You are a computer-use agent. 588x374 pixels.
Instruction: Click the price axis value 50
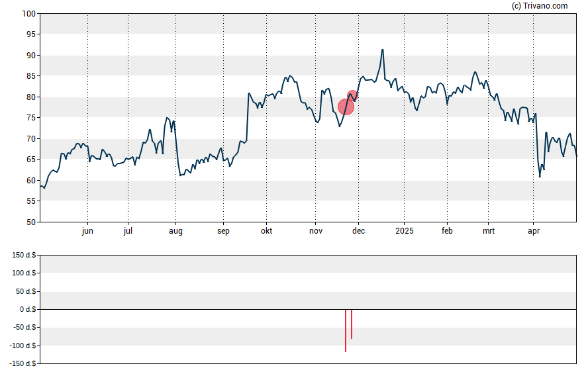coord(31,222)
